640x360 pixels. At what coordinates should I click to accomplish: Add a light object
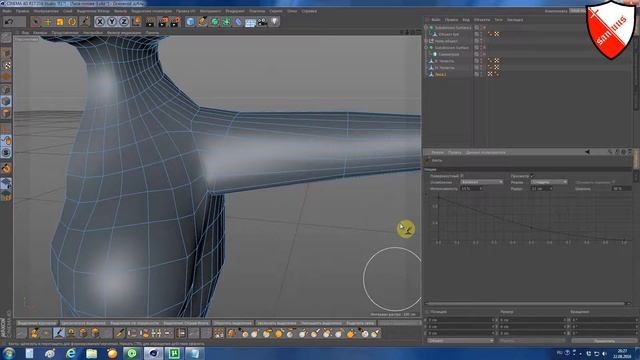pos(274,22)
